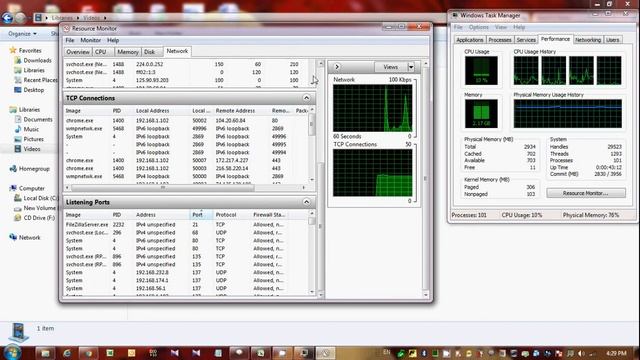Open the Users tab in Task Manager
The width and height of the screenshot is (640, 360).
coord(612,40)
